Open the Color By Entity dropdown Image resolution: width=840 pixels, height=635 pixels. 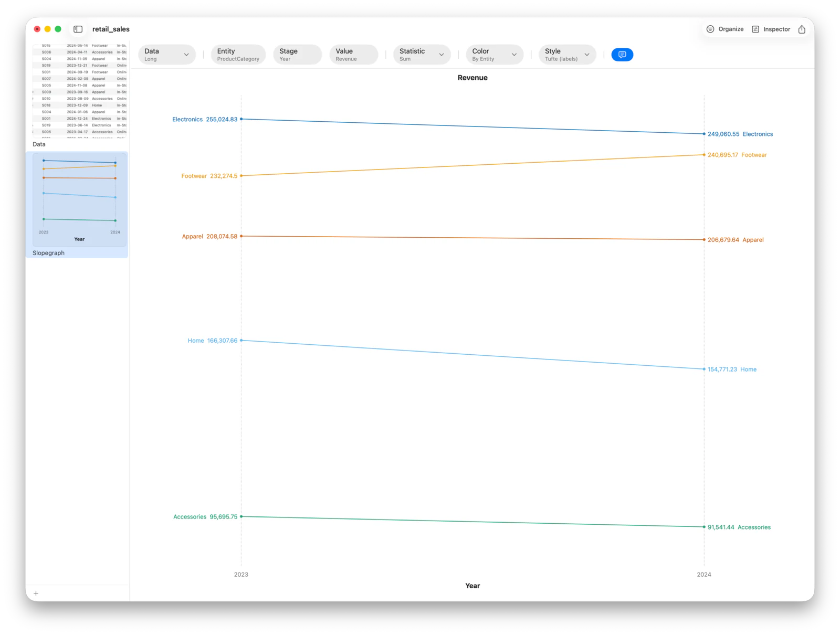tap(495, 55)
